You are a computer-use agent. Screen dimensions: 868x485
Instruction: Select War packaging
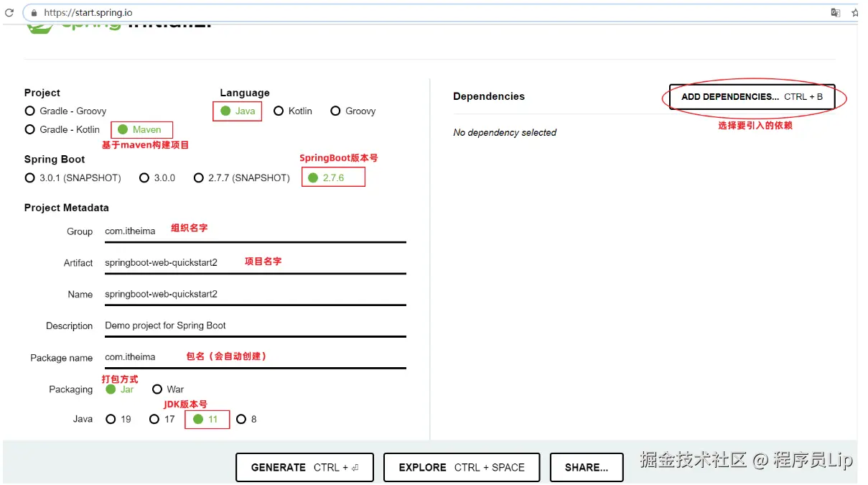click(x=168, y=389)
